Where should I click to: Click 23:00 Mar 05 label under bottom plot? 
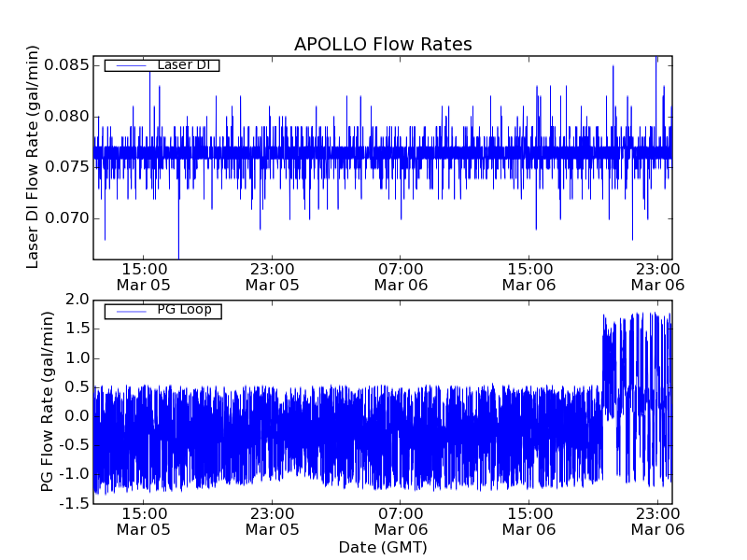click(x=272, y=522)
